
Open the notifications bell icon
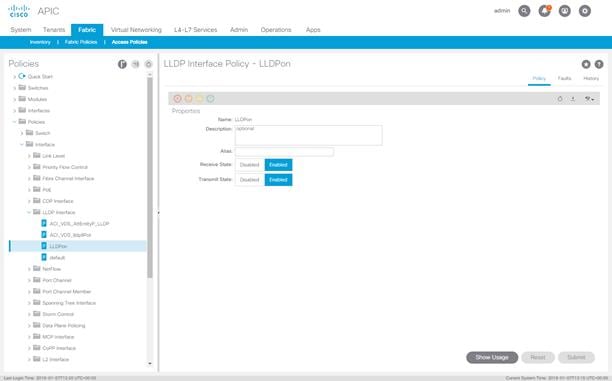pyautogui.click(x=544, y=11)
